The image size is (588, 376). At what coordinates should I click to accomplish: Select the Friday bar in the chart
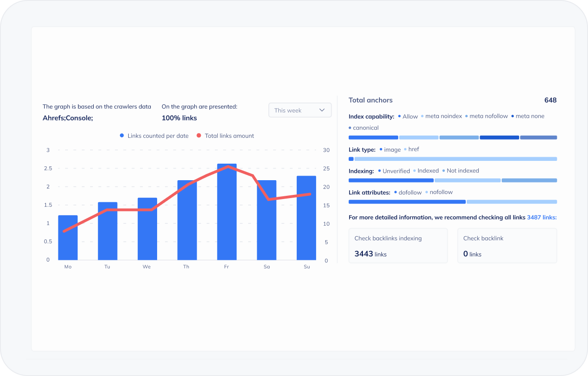tap(227, 212)
